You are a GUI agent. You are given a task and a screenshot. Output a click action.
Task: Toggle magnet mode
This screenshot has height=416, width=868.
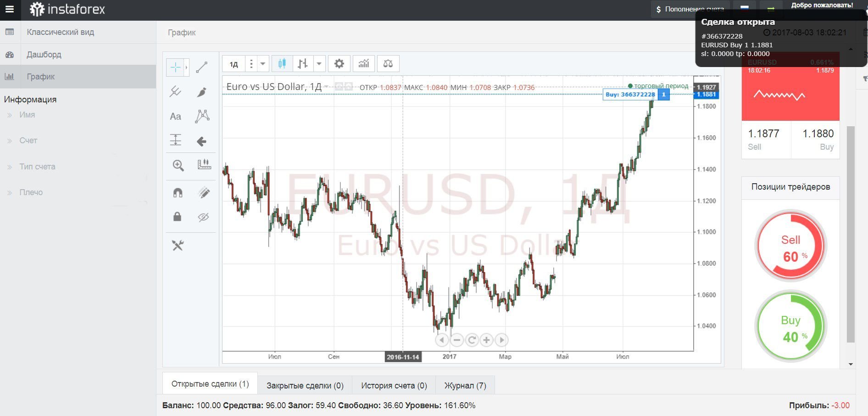[x=178, y=193]
